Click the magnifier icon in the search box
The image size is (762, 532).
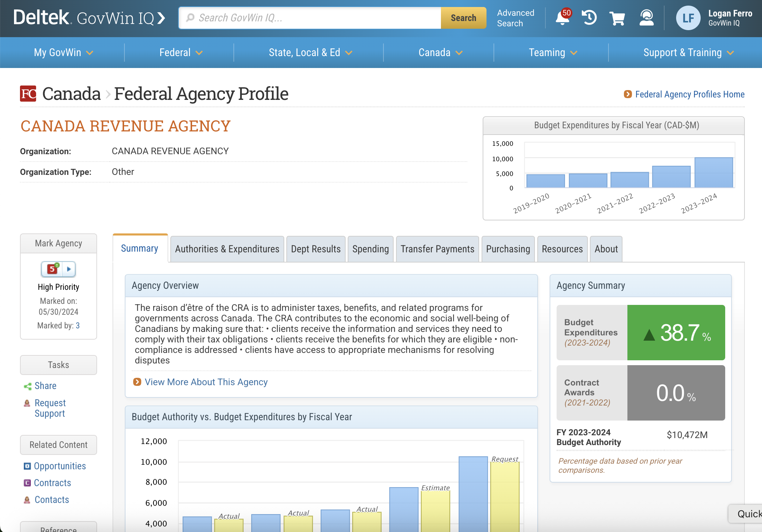tap(190, 18)
